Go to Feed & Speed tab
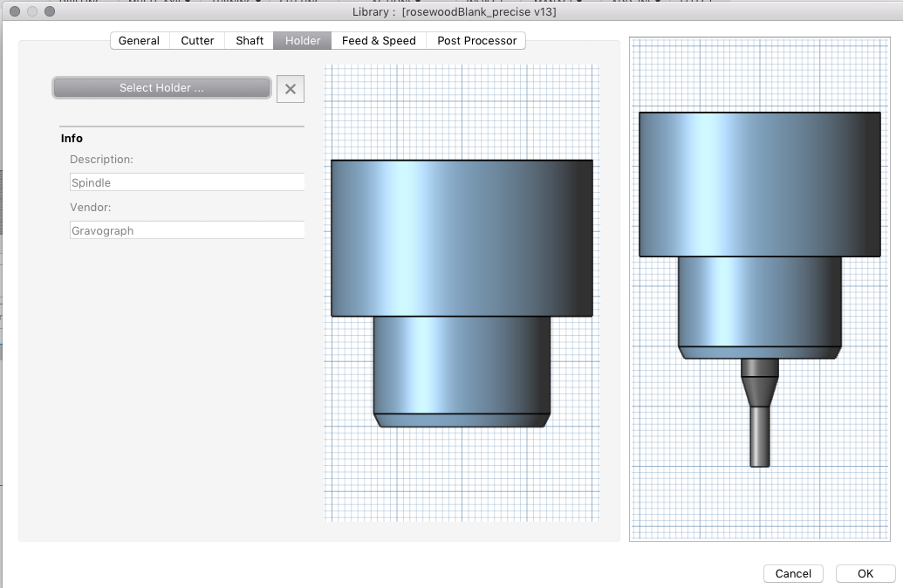Image resolution: width=903 pixels, height=588 pixels. point(379,41)
